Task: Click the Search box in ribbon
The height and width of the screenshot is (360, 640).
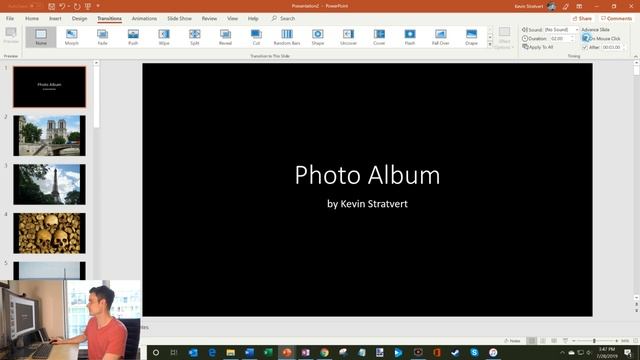Action: pos(283,19)
